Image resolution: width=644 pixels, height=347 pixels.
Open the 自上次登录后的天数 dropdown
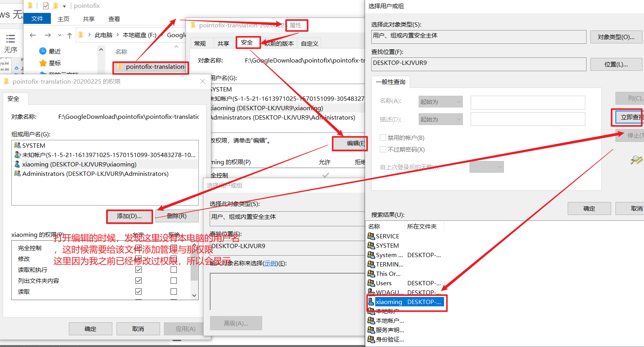coord(487,167)
